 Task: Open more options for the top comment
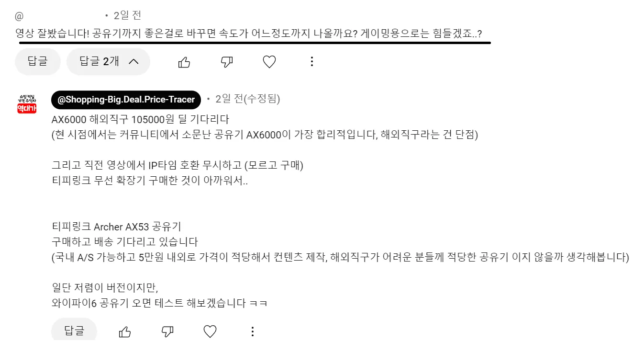pos(312,61)
